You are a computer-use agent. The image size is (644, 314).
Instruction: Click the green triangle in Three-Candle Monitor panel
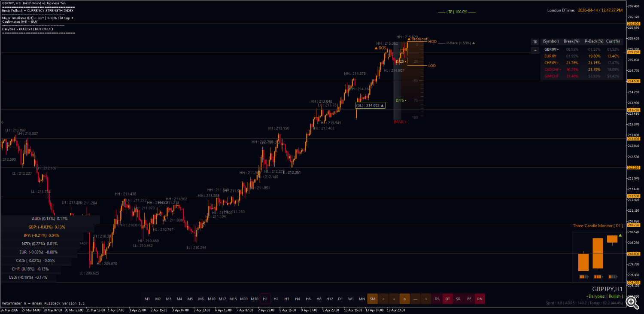tap(620, 235)
